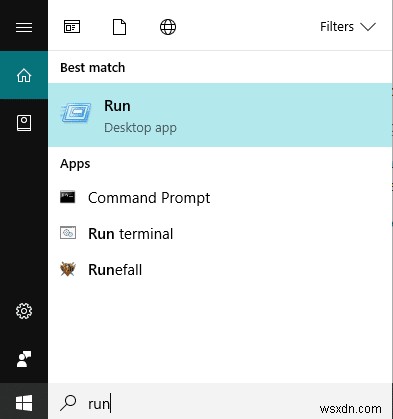
Task: Select the 'Apps' section heading
Action: click(x=75, y=164)
